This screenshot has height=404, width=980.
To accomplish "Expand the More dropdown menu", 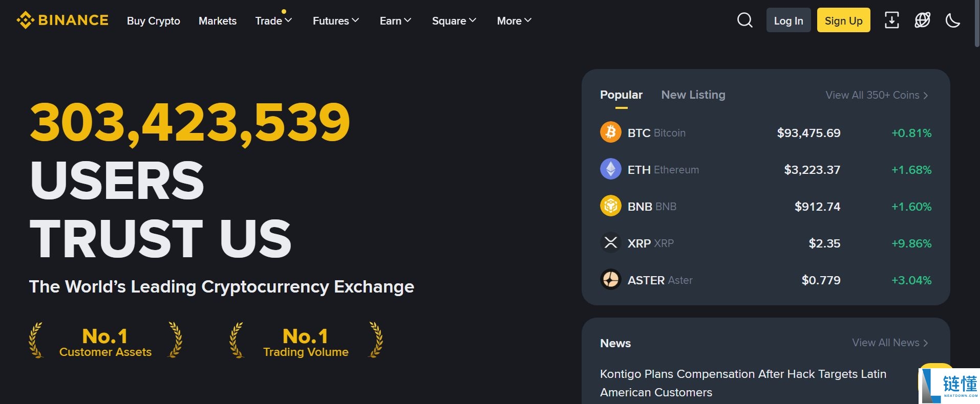I will coord(515,20).
